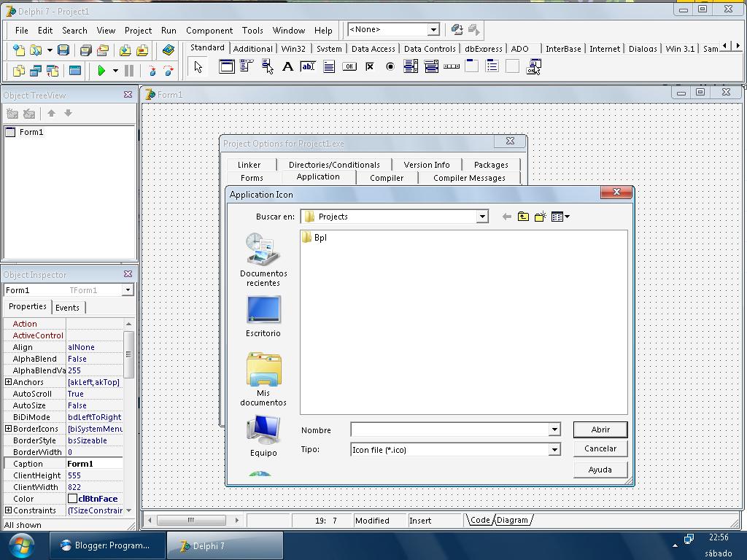The width and height of the screenshot is (747, 560).
Task: Go to Escritorio in places bar
Action: pyautogui.click(x=263, y=316)
